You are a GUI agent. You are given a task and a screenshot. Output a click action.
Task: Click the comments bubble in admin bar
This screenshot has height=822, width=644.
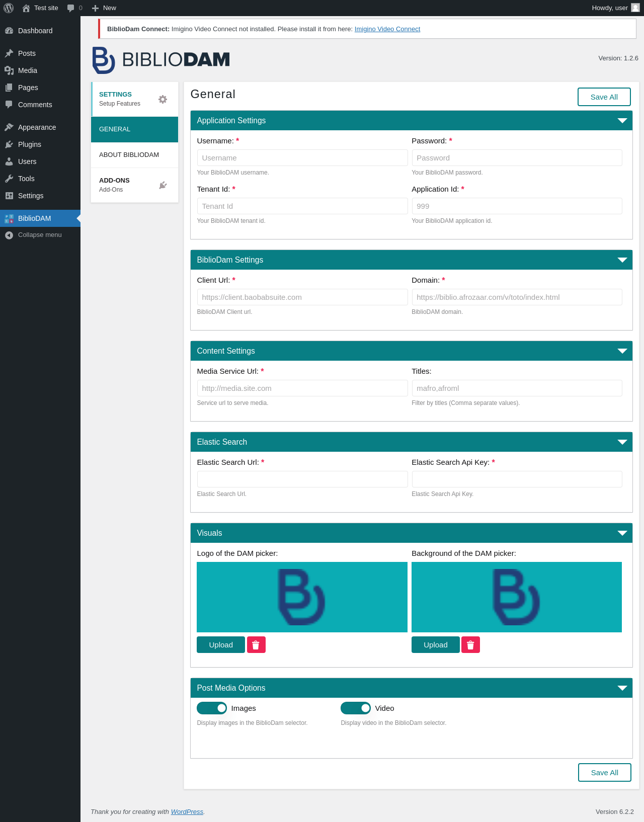point(70,8)
